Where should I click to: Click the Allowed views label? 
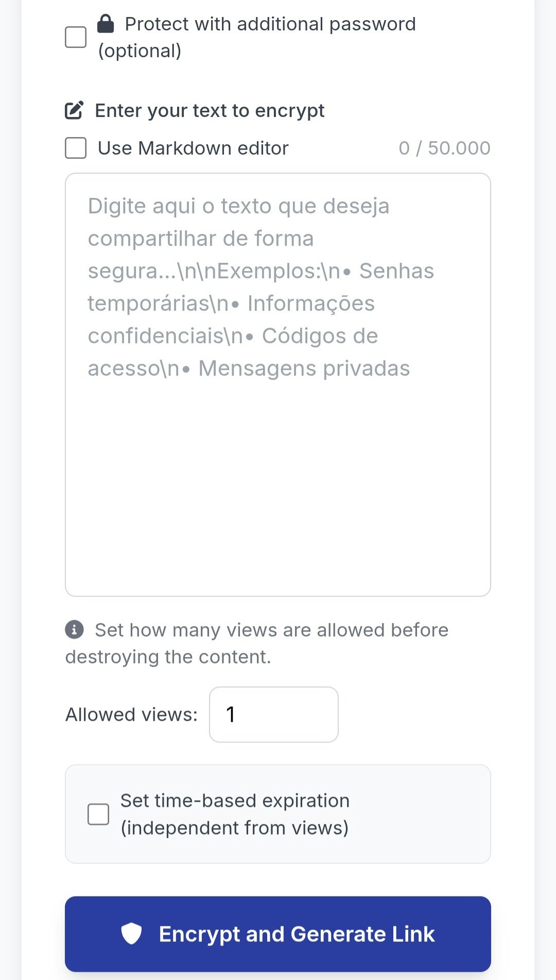(131, 715)
